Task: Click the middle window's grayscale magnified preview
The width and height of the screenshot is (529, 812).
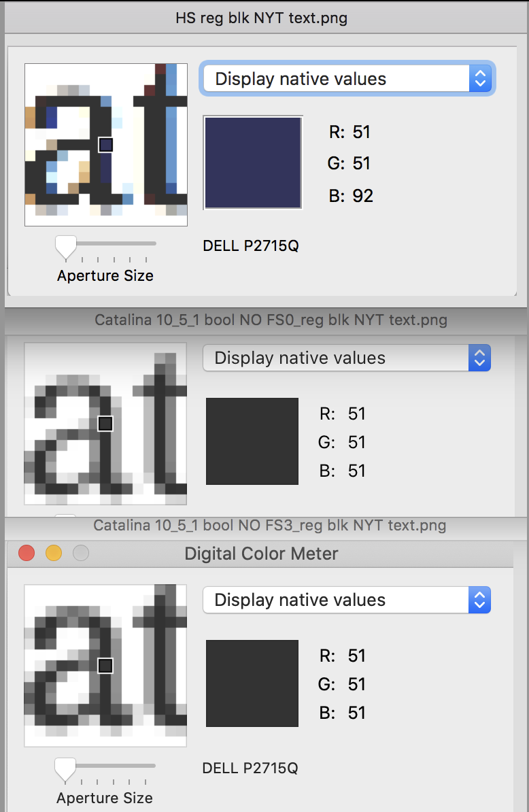Action: coord(105,423)
